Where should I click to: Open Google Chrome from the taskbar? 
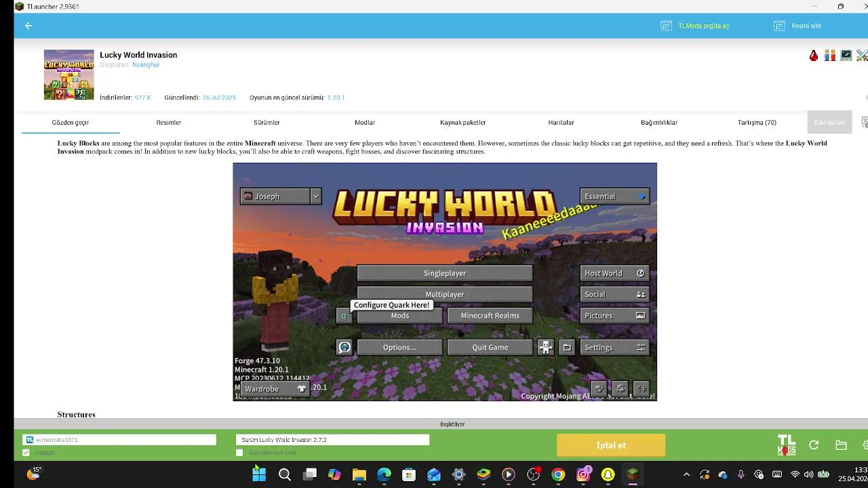pos(558,474)
